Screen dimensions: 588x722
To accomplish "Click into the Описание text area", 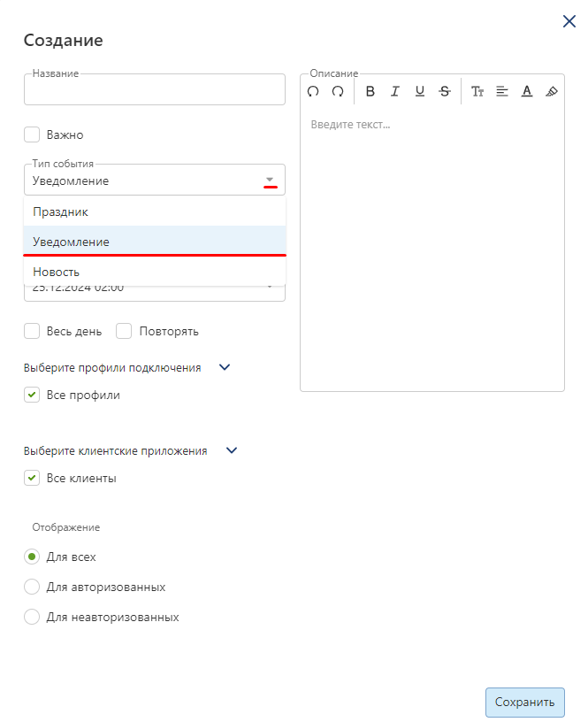I will point(432,249).
